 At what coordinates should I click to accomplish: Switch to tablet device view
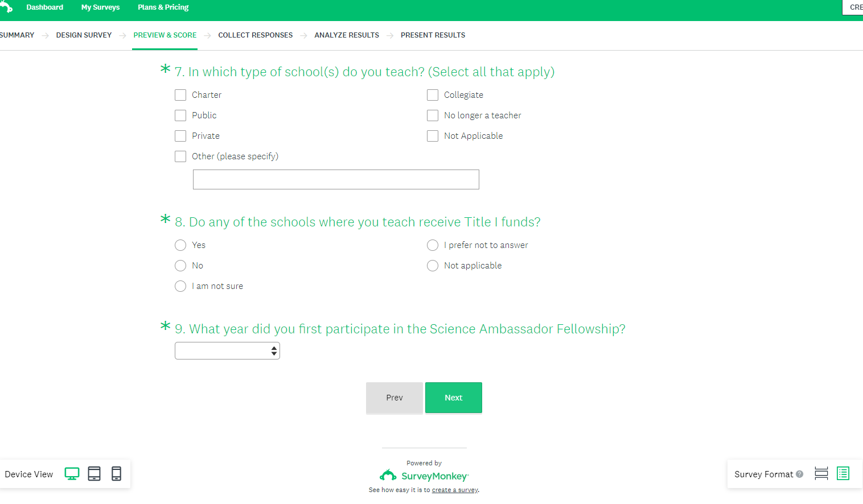tap(94, 474)
